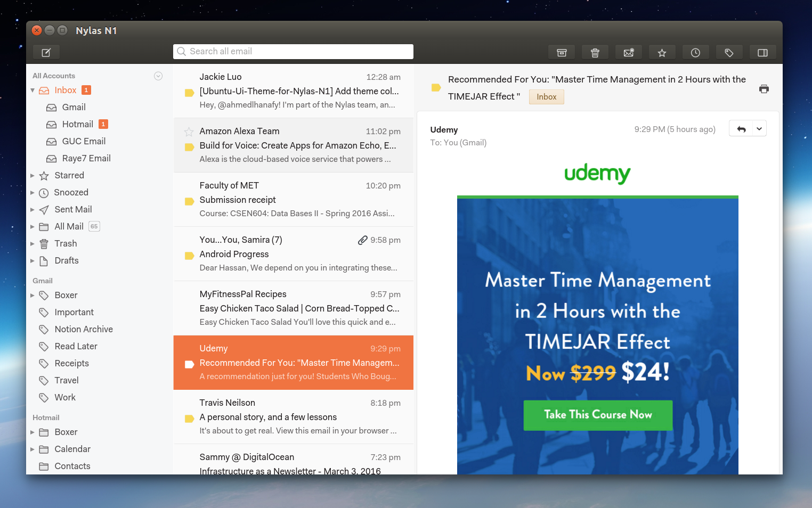Star the Amazon Alexa Team email

point(189,132)
